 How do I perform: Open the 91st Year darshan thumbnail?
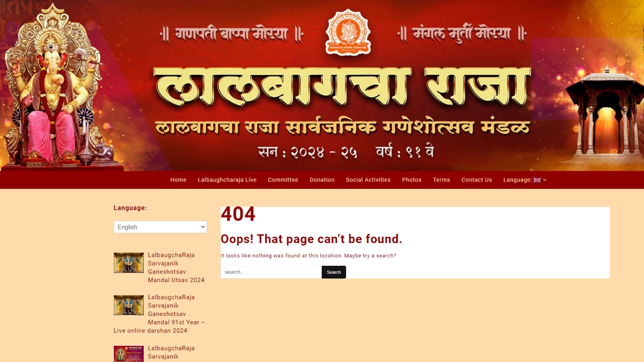click(x=129, y=305)
